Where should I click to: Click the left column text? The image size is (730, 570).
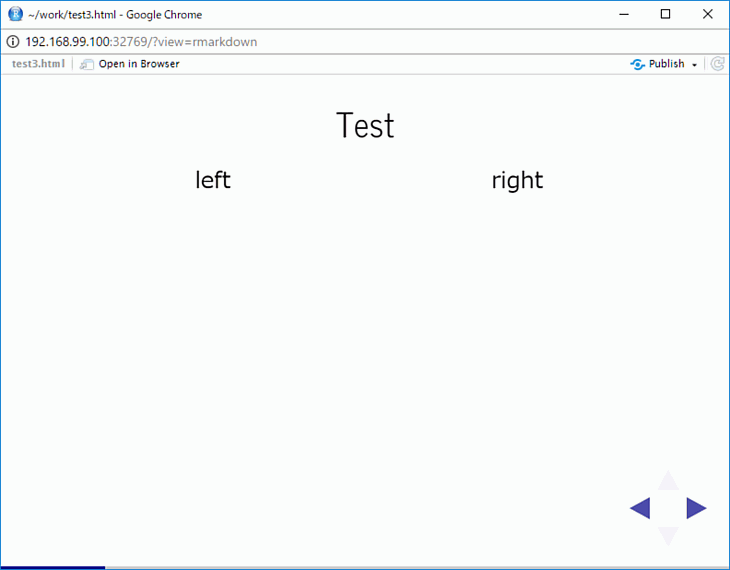tap(213, 180)
